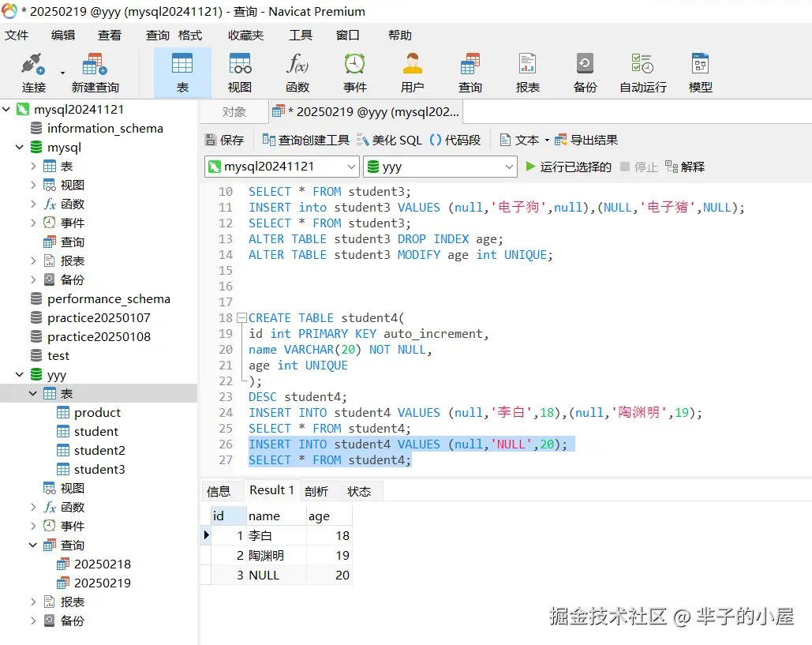This screenshot has height=645, width=812.
Task: Click the 停止 stop button
Action: (639, 167)
